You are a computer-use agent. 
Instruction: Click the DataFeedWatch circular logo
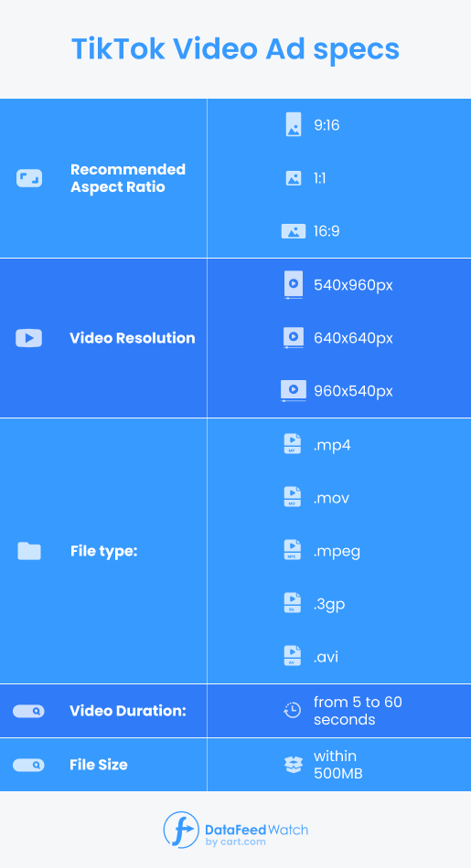click(x=181, y=830)
